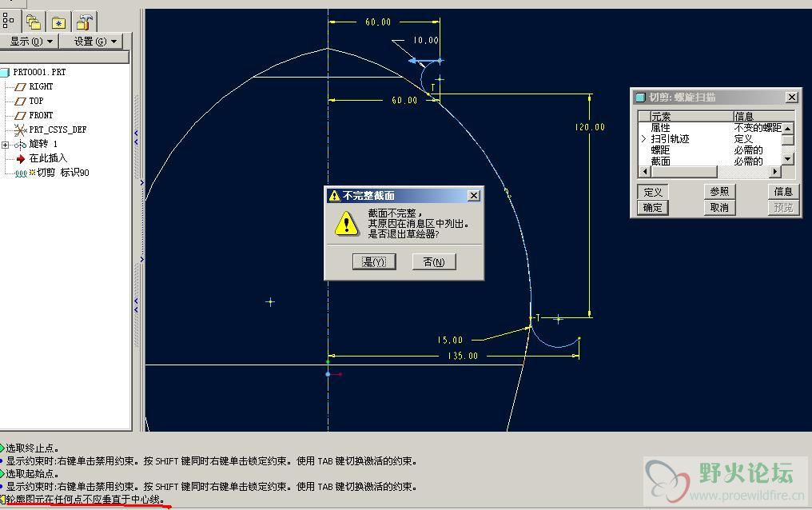Select the 螺距 element row
This screenshot has width=812, height=510.
pos(710,150)
